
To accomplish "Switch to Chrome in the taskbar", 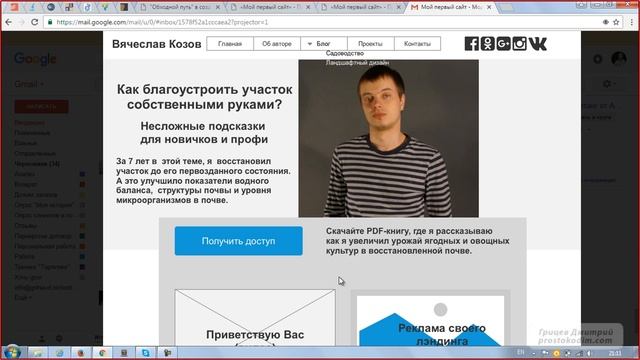I will [x=102, y=353].
